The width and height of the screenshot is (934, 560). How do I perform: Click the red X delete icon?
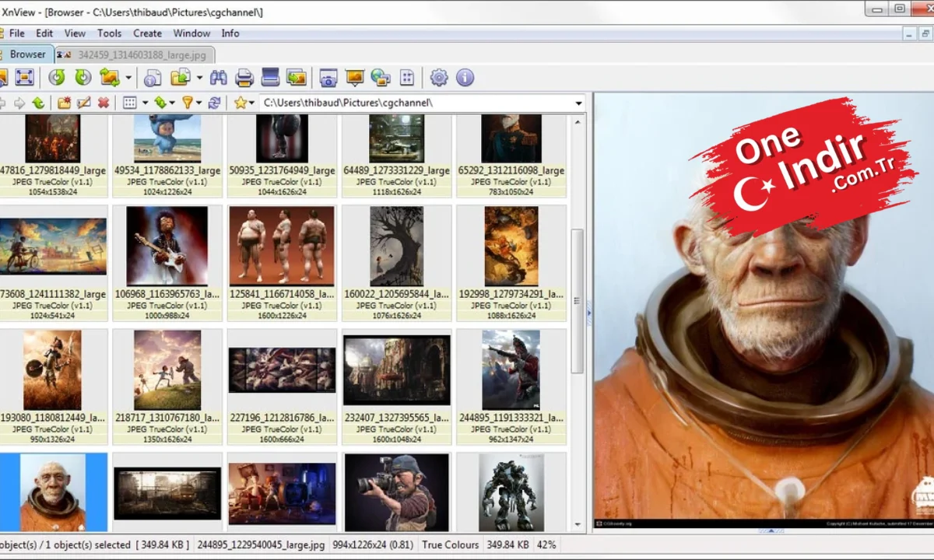pos(104,103)
